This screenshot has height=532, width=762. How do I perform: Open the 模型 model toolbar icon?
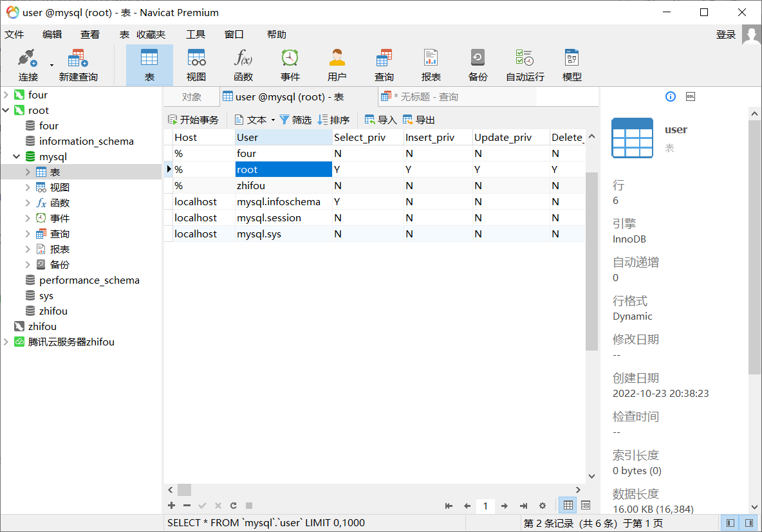click(x=571, y=64)
